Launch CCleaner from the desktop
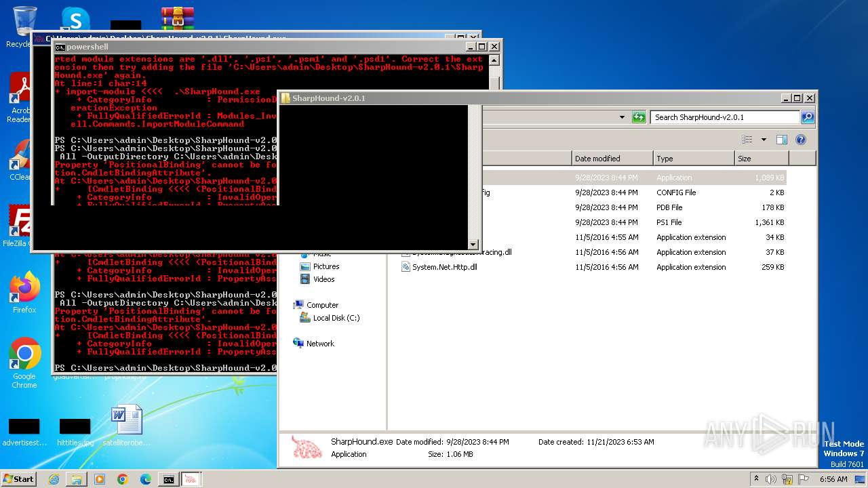Image resolution: width=868 pixels, height=488 pixels. (x=20, y=159)
